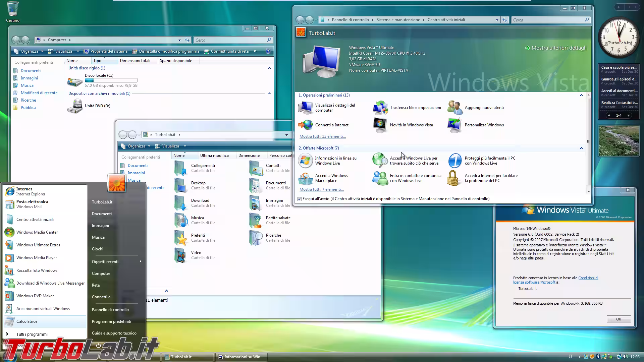
Task: Click the 'Aggiungi nuovi utenti' icon
Action: coord(454,107)
